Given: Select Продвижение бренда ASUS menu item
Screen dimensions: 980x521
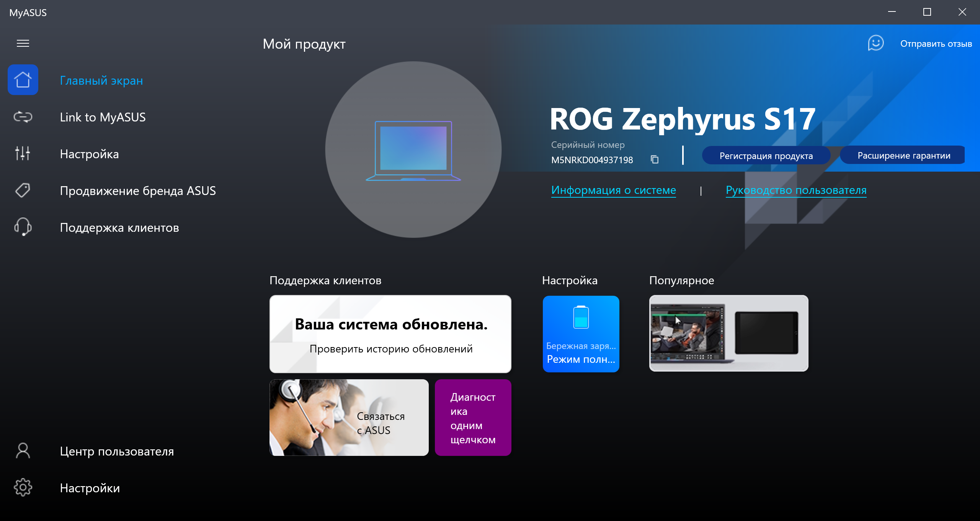Looking at the screenshot, I should [138, 191].
